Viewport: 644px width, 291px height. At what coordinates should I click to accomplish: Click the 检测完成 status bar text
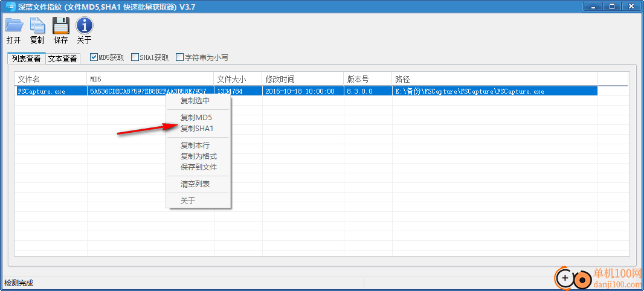tap(19, 283)
